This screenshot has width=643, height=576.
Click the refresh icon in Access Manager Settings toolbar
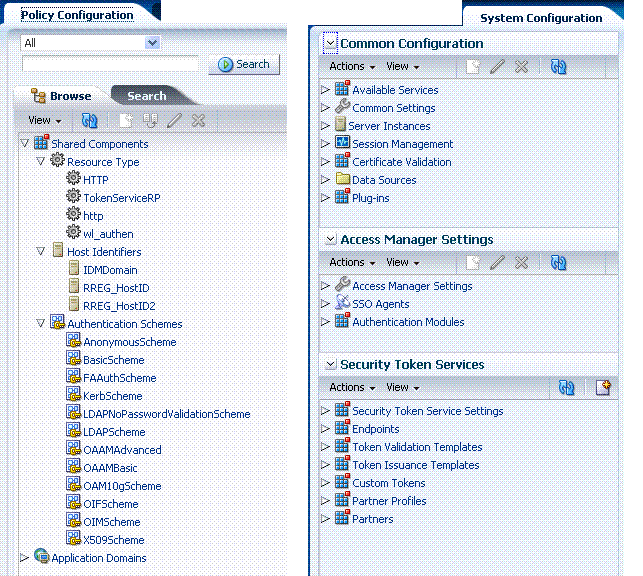(x=559, y=262)
